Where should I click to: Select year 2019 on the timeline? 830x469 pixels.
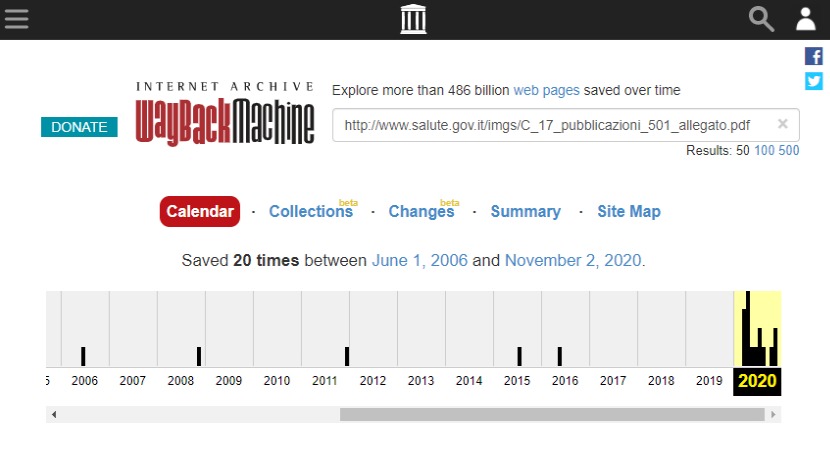(709, 381)
